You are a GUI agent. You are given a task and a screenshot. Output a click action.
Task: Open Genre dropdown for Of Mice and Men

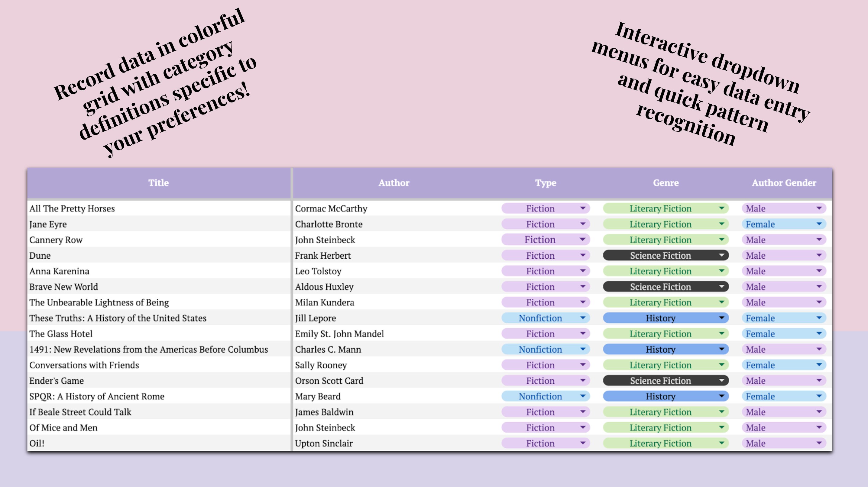click(666, 427)
